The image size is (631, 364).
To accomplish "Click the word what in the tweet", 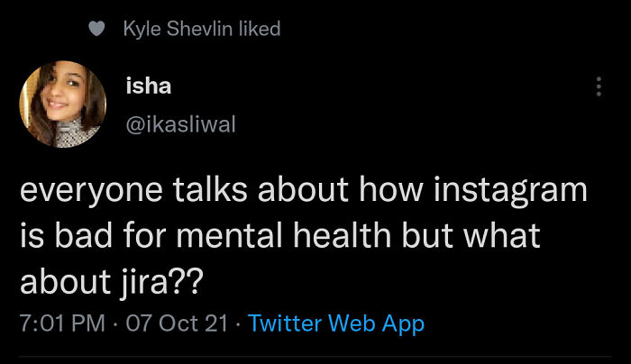I will 501,235.
